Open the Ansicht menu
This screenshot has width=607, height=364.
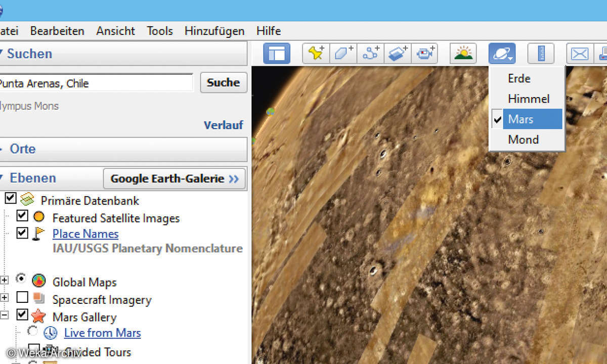click(116, 31)
